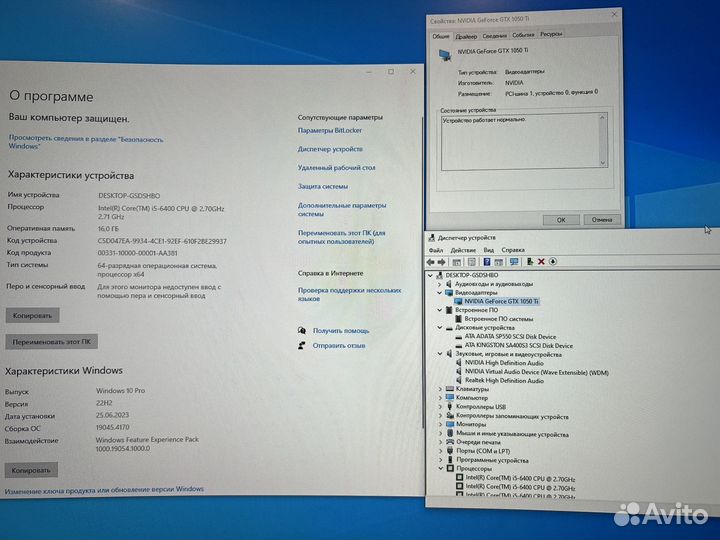Collapse the Процессоры tree node
This screenshot has height=540, width=720.
[441, 468]
